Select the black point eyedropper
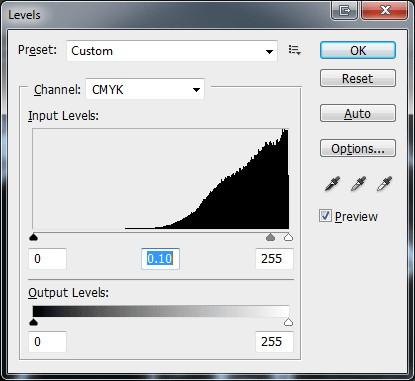Viewport: 415px width, 381px height. click(x=332, y=184)
